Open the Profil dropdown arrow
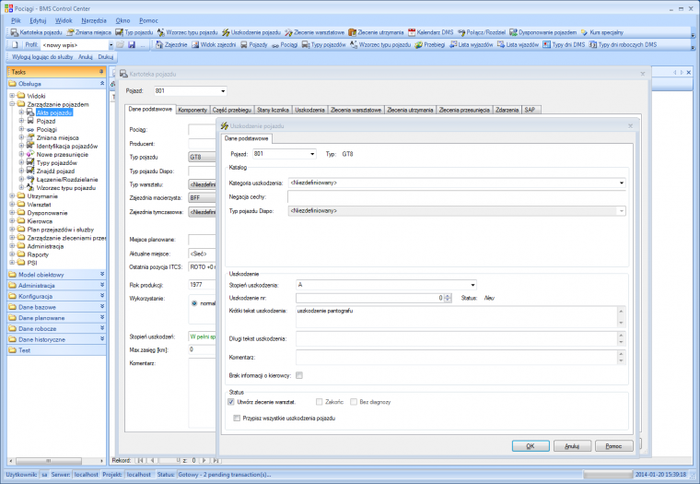This screenshot has width=700, height=484. click(111, 45)
